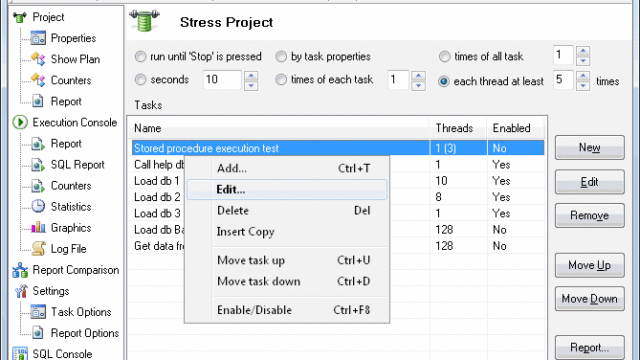
Task: Click the times of each task field
Action: click(398, 80)
